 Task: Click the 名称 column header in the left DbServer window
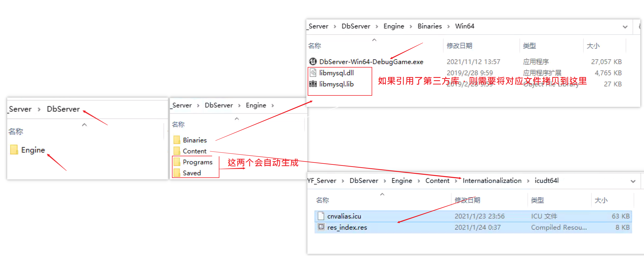click(x=16, y=131)
